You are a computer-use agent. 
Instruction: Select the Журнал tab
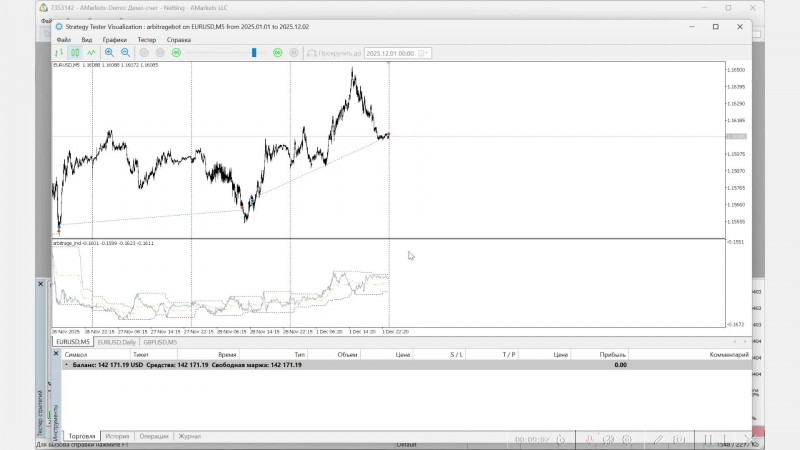click(x=189, y=436)
